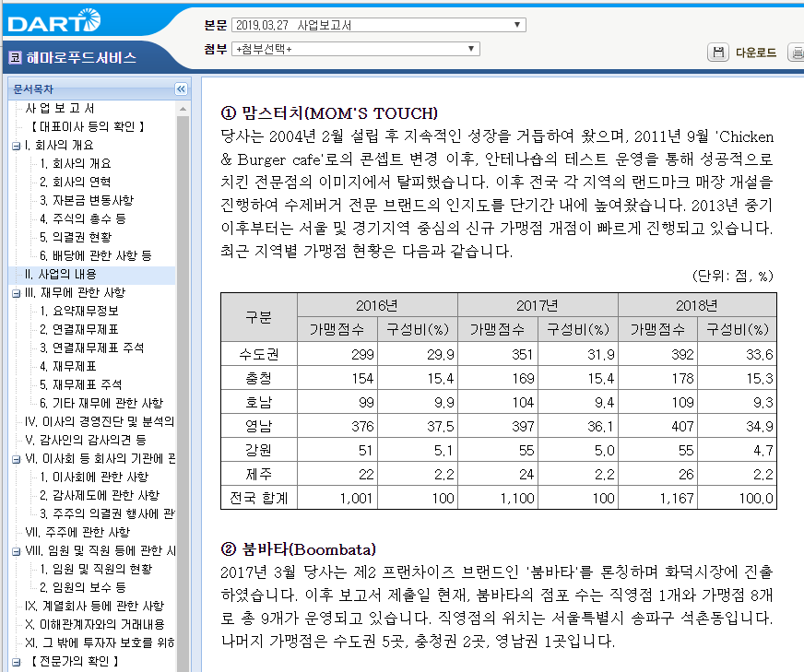Collapse the 문서목차 panel with the « button
Screen dimensions: 804x672
coord(179,89)
